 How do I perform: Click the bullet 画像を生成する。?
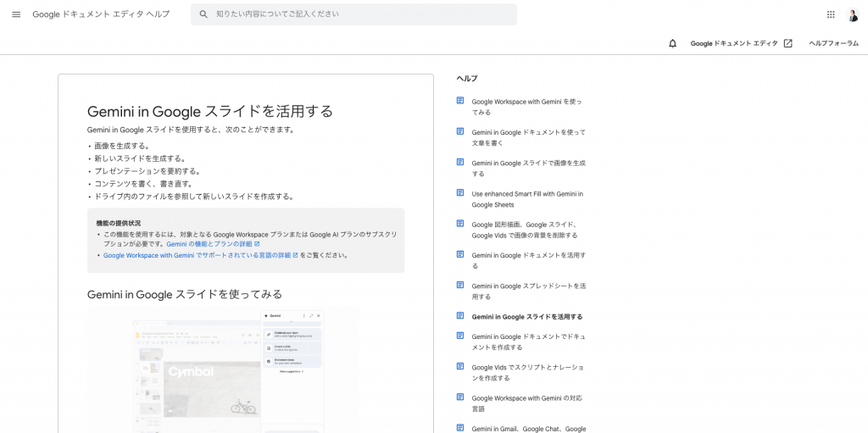click(121, 147)
